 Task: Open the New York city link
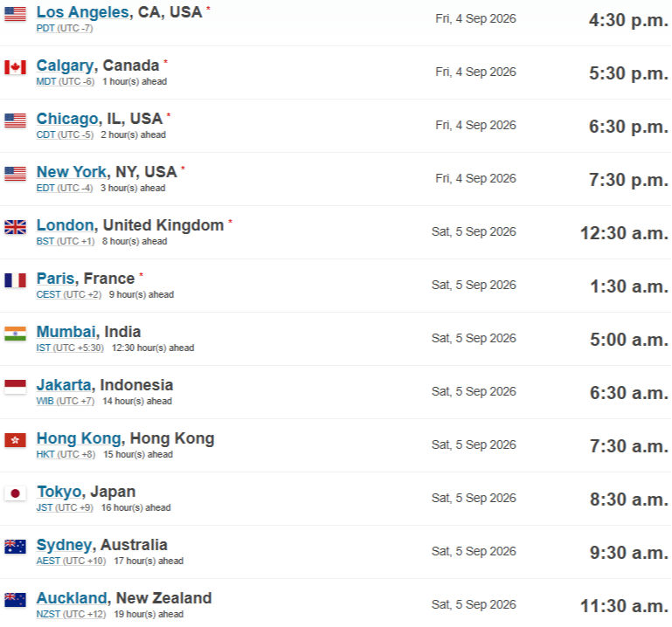(71, 172)
